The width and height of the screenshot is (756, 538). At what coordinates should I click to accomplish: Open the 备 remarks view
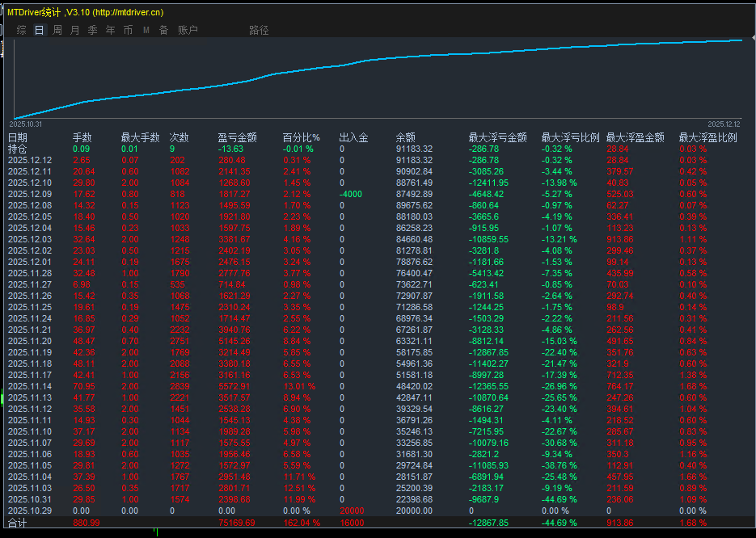163,30
